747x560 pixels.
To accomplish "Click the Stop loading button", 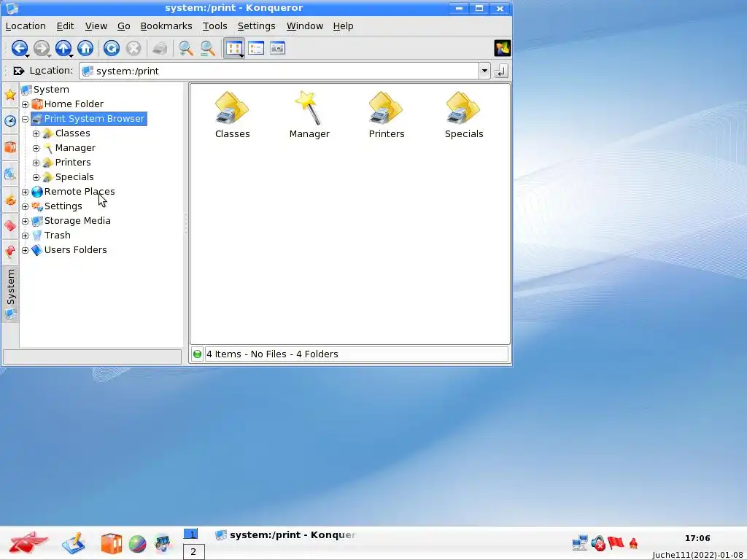I will point(133,48).
